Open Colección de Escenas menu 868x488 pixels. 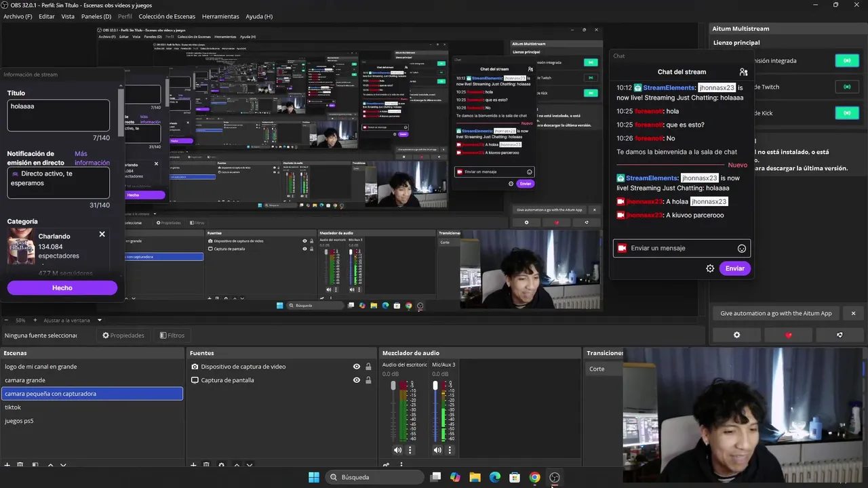coord(167,16)
